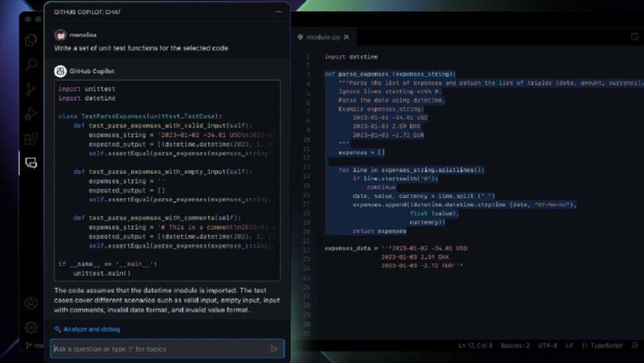Click the LF line ending status
The height and width of the screenshot is (363, 644).
(569, 345)
